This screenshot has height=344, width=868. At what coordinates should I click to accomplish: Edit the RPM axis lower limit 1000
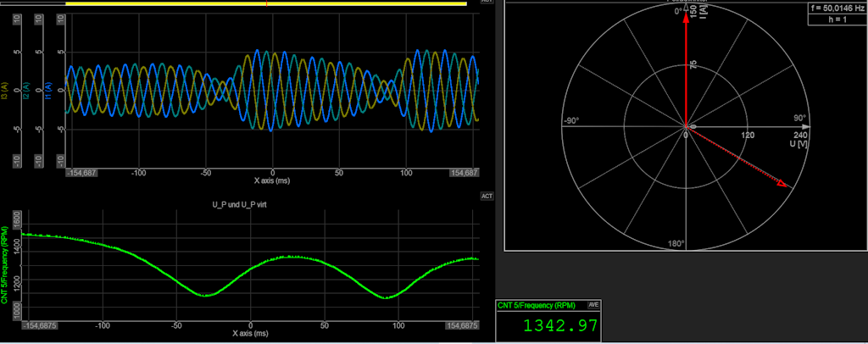tap(16, 311)
